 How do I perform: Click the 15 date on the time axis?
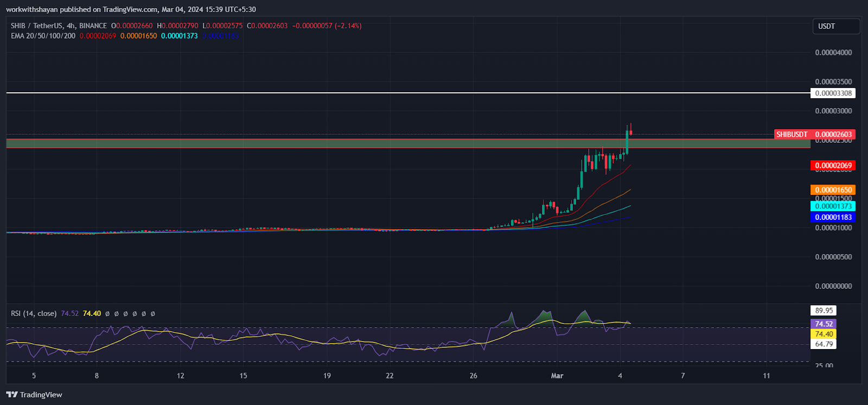tap(243, 376)
